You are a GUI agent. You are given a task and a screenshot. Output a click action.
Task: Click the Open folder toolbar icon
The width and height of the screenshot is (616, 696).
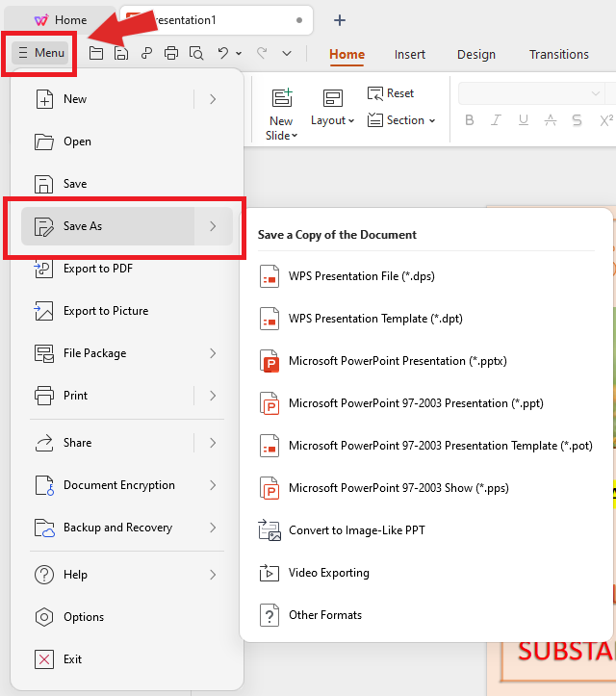96,53
